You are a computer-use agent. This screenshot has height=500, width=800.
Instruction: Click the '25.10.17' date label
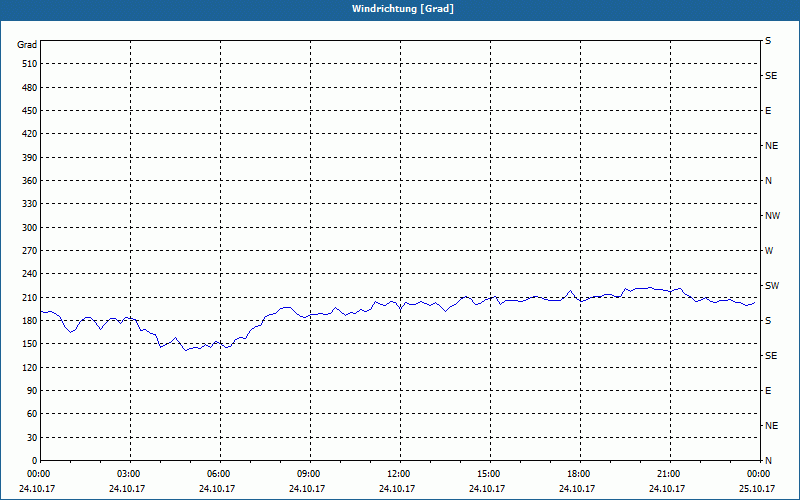(x=757, y=489)
